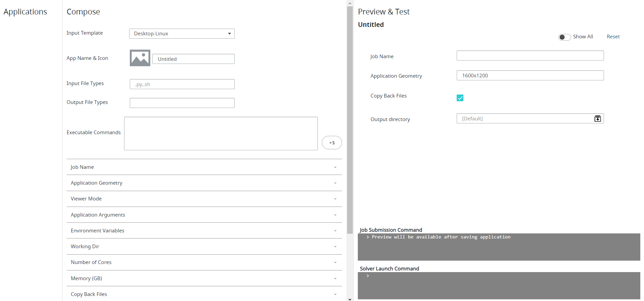Expand the Application Geometry section
Image resolution: width=644 pixels, height=301 pixels.
click(204, 183)
